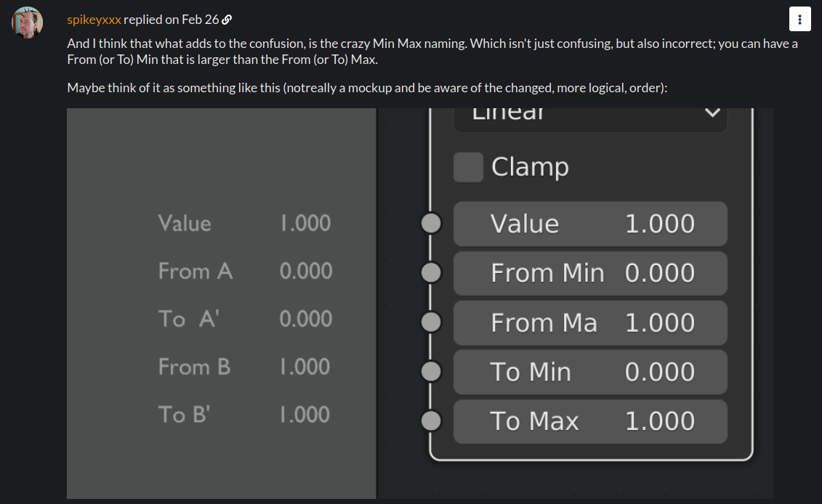Copy the comment permalink chain icon

(227, 20)
